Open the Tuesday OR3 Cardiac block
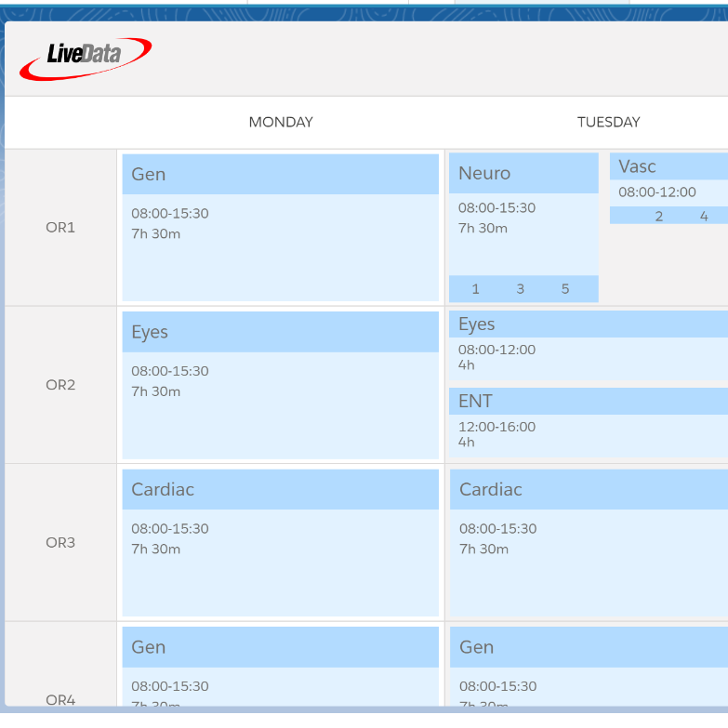This screenshot has height=728, width=728. coord(589,542)
